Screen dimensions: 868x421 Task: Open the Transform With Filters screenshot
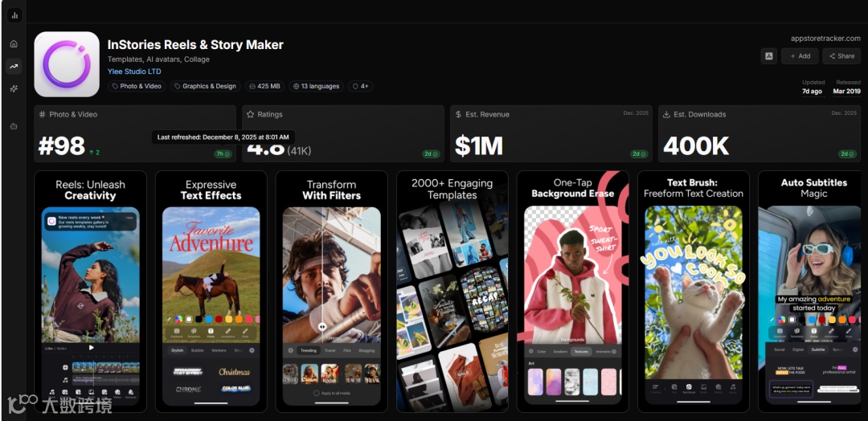tap(332, 292)
